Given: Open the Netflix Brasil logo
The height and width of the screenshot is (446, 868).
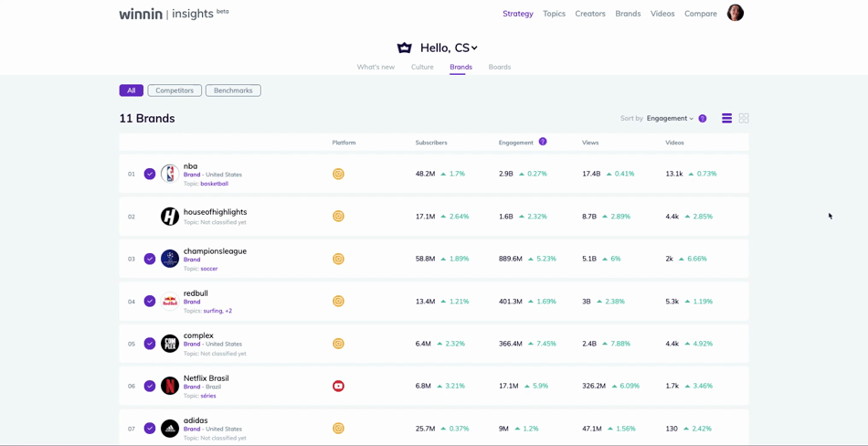Looking at the screenshot, I should point(170,386).
